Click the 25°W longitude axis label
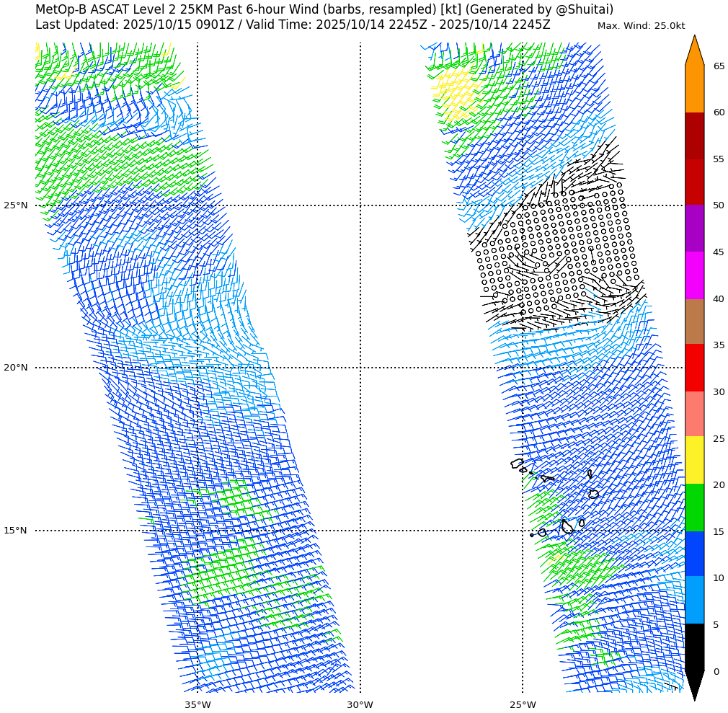Screen dimensions: 728x713 tap(523, 704)
